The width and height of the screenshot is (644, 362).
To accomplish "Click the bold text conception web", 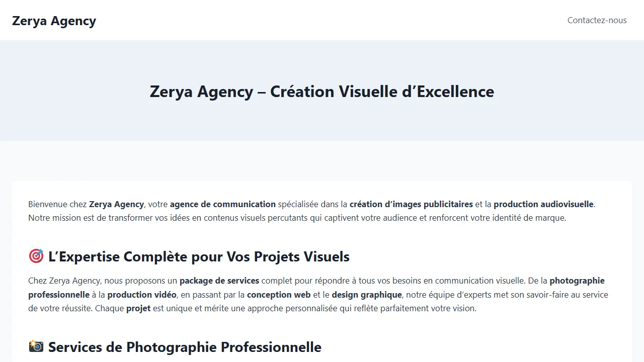I will [x=278, y=295].
